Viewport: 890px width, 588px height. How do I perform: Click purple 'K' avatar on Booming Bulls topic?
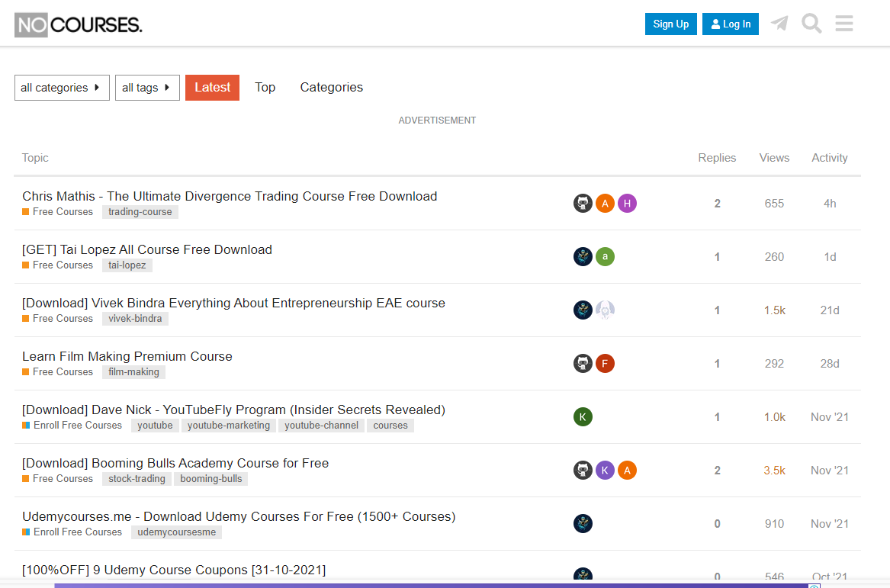click(x=605, y=470)
